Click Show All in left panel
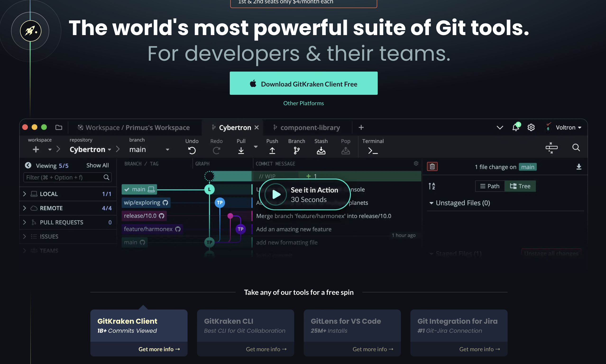Screen dimensions: 606x364 coord(97,165)
